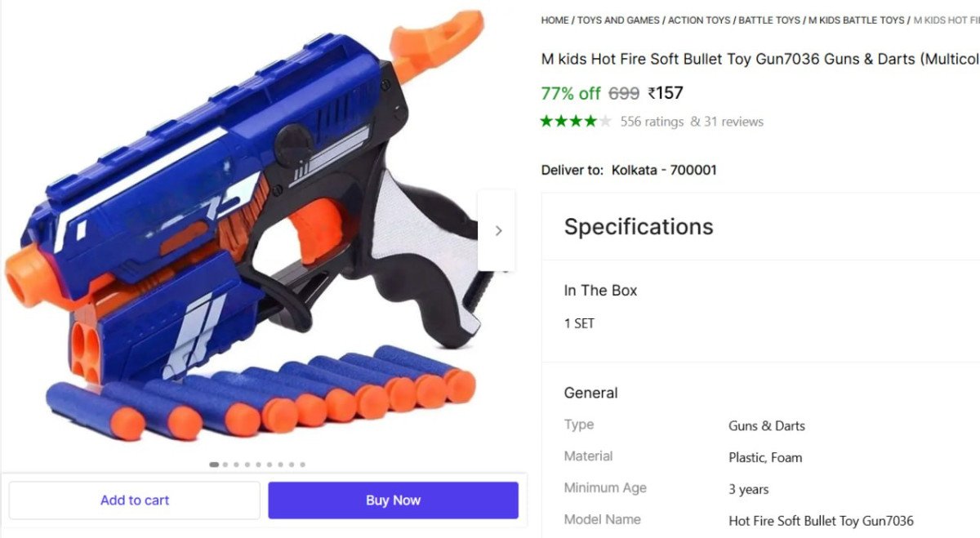The height and width of the screenshot is (538, 980).
Task: Go to TOYS AND GAMES breadcrumb
Action: coord(618,20)
